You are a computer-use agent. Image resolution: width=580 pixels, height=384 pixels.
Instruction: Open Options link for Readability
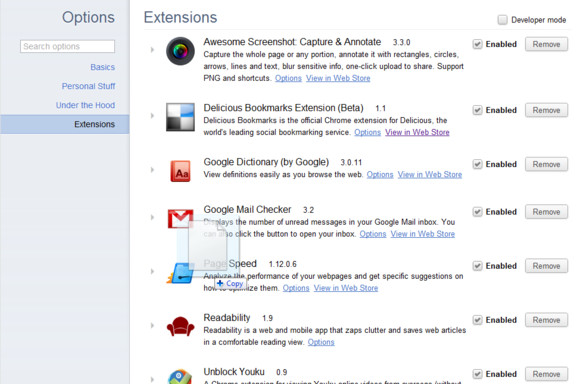321,342
